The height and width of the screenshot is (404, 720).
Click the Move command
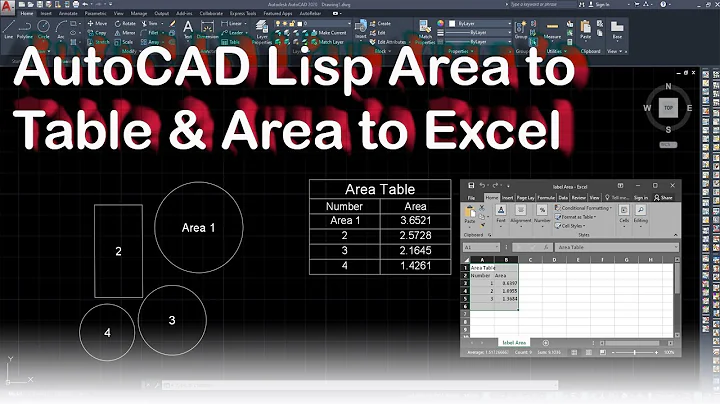[97, 23]
